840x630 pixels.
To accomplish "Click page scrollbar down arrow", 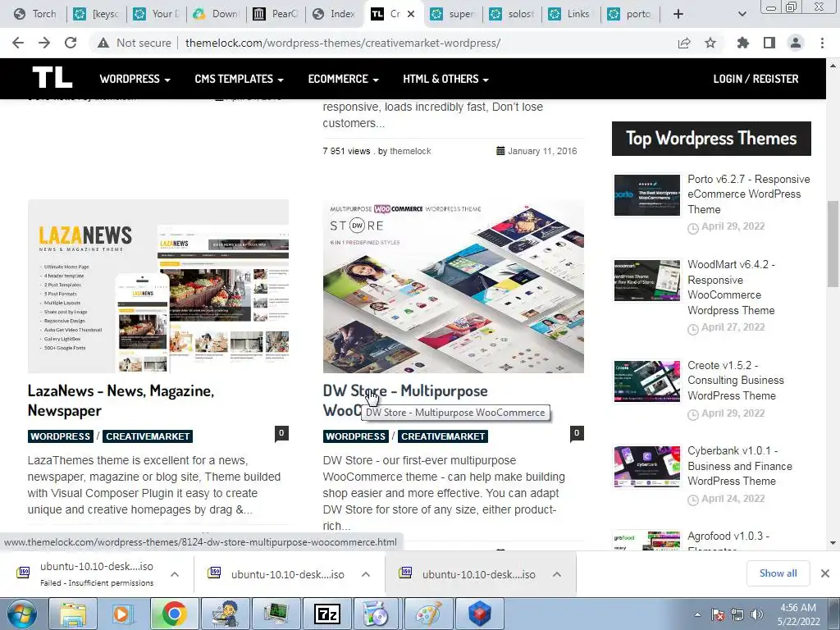I will [x=833, y=543].
